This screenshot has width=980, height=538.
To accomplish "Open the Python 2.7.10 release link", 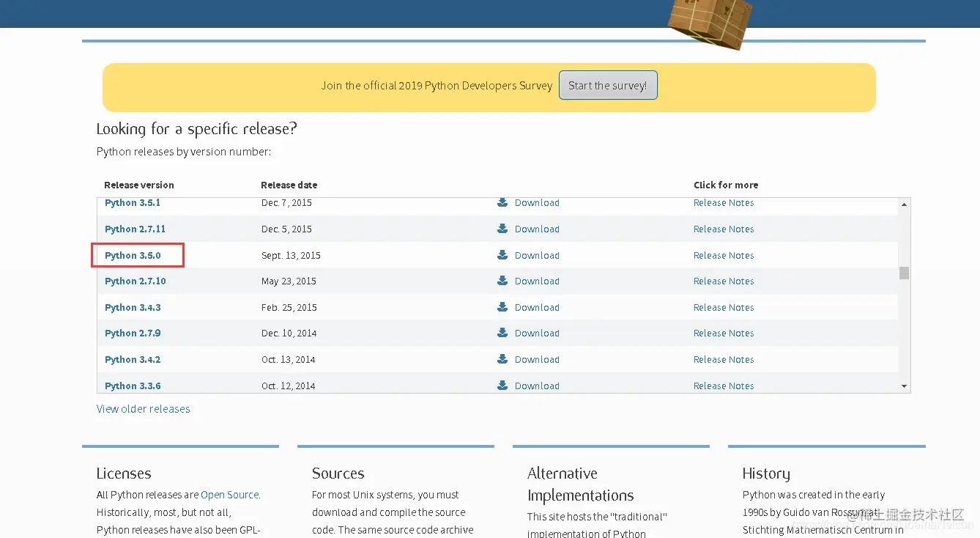I will (136, 281).
